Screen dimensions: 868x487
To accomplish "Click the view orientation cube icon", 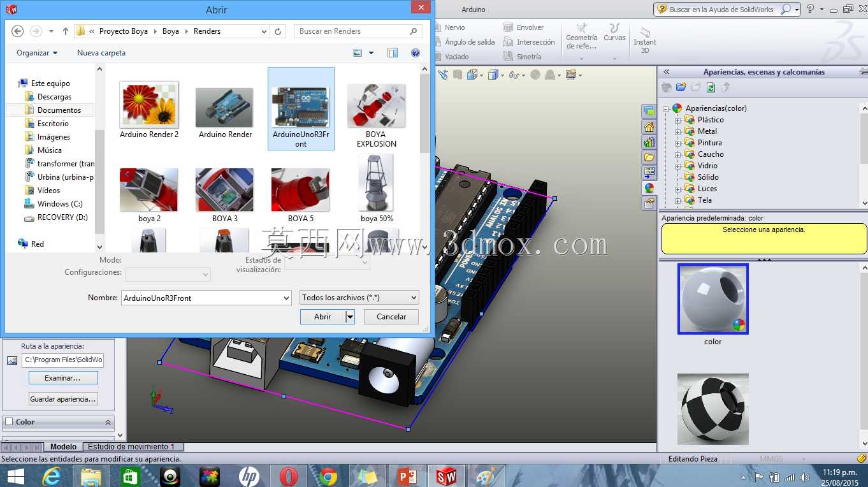I will pos(472,75).
